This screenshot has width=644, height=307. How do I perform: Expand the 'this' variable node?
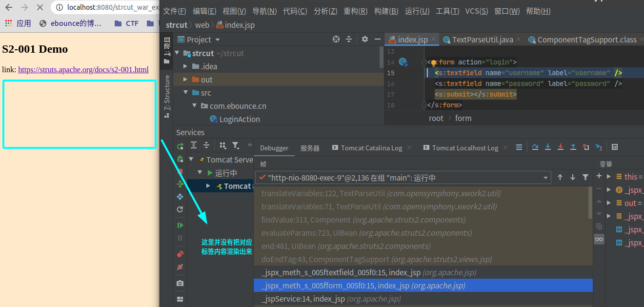click(x=608, y=177)
